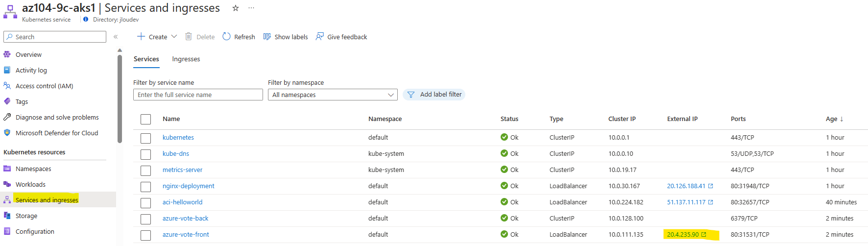868x246 pixels.
Task: Toggle the select-all checkbox in table header
Action: pos(145,119)
